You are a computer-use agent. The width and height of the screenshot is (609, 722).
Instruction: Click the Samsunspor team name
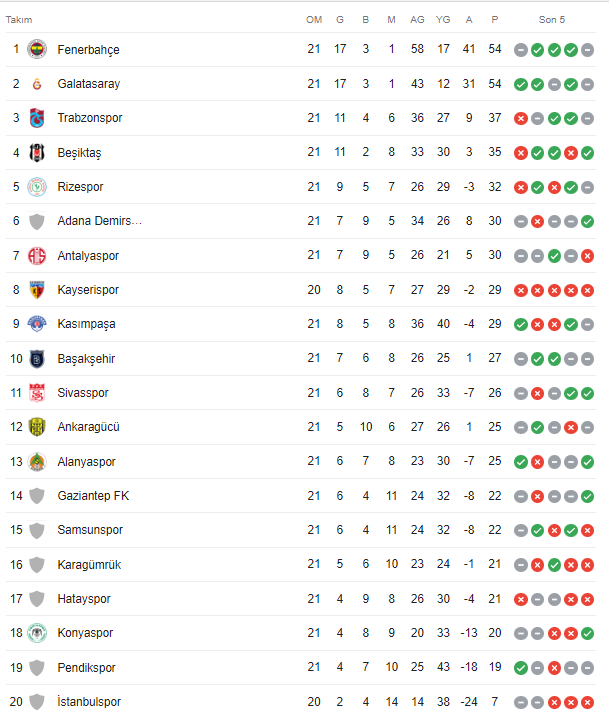(89, 530)
